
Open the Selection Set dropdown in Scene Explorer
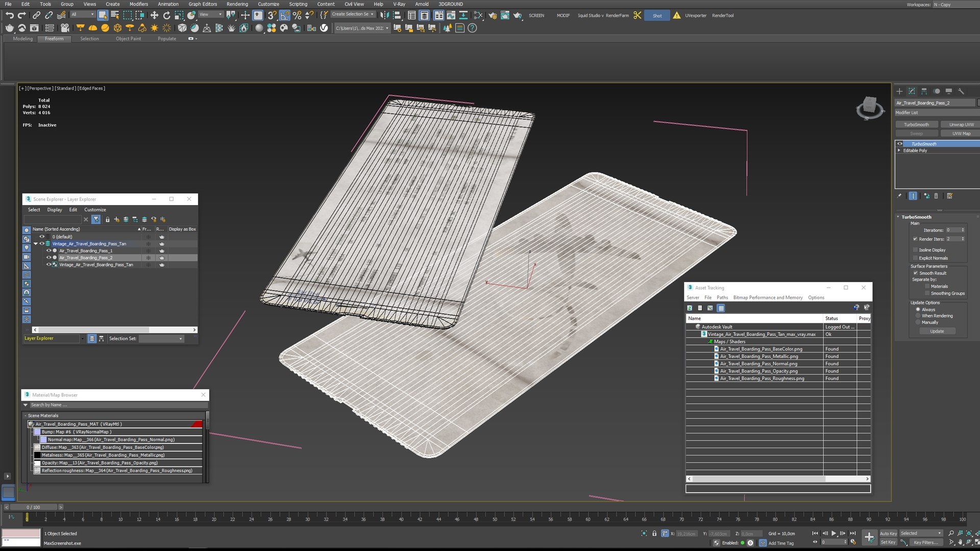click(161, 339)
